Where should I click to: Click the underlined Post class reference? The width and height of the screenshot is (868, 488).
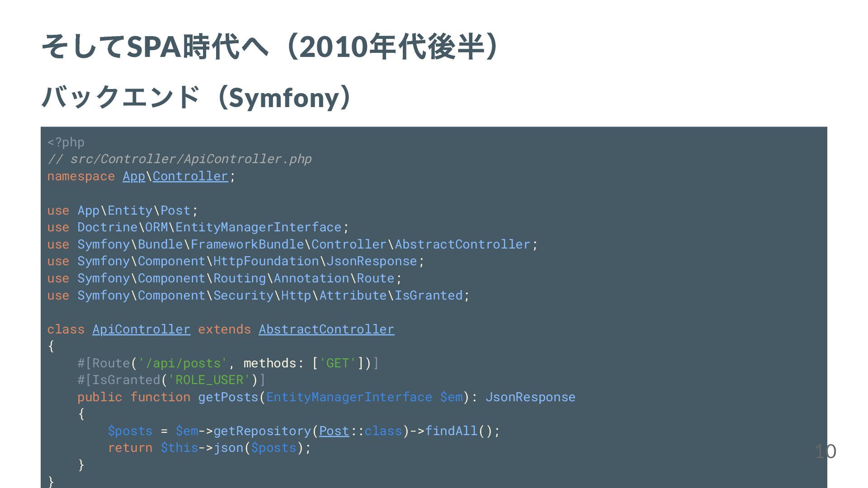334,431
